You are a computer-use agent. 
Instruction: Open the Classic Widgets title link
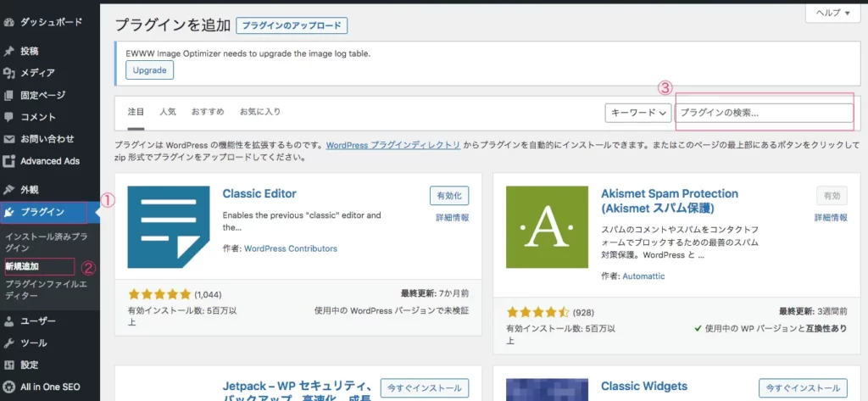click(644, 386)
